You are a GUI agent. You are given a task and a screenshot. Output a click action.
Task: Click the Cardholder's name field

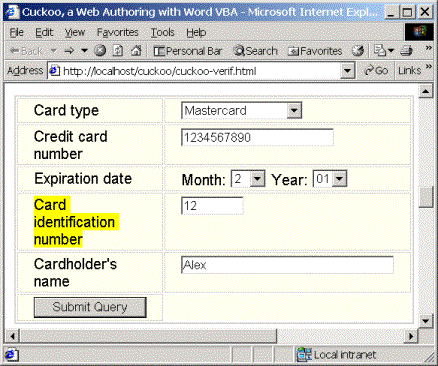(x=287, y=265)
